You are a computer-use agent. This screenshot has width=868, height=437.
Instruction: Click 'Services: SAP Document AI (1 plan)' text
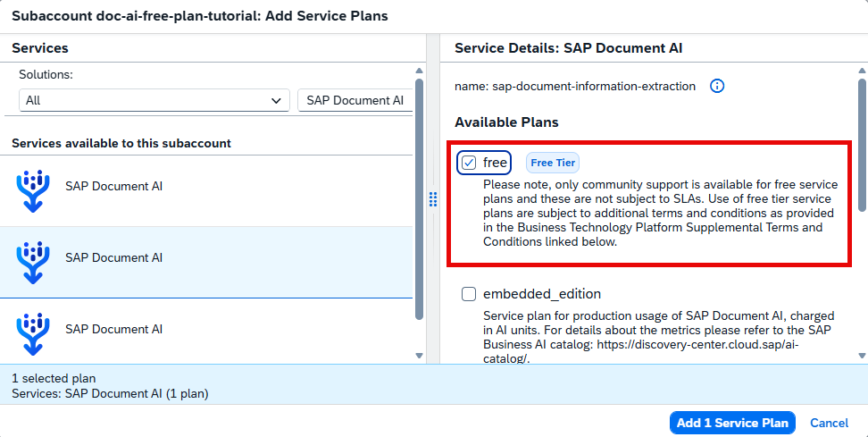coord(110,394)
